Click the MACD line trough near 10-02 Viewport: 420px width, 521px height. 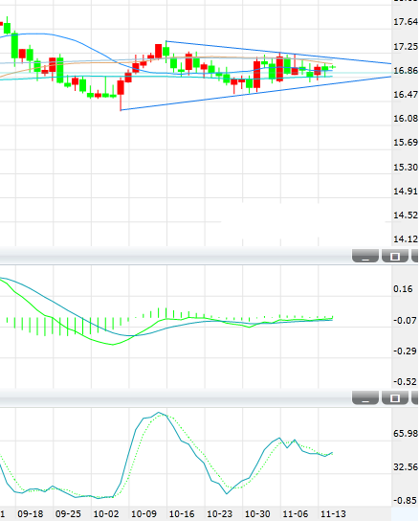point(113,344)
